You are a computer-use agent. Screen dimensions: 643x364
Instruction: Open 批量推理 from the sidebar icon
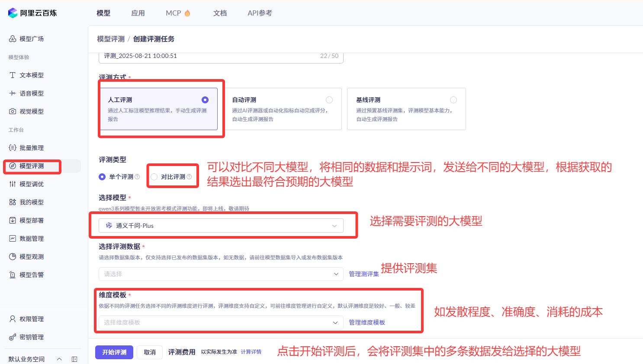[x=13, y=148]
